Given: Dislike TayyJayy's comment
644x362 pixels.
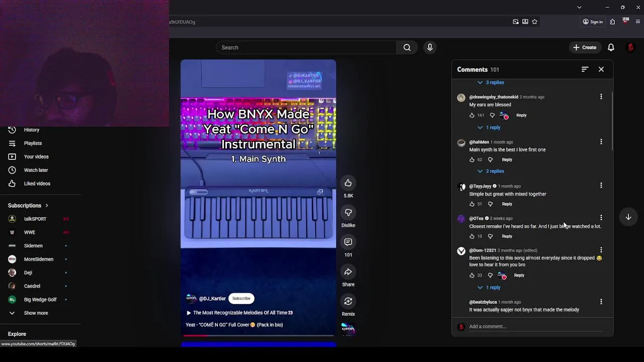Looking at the screenshot, I should click(490, 204).
